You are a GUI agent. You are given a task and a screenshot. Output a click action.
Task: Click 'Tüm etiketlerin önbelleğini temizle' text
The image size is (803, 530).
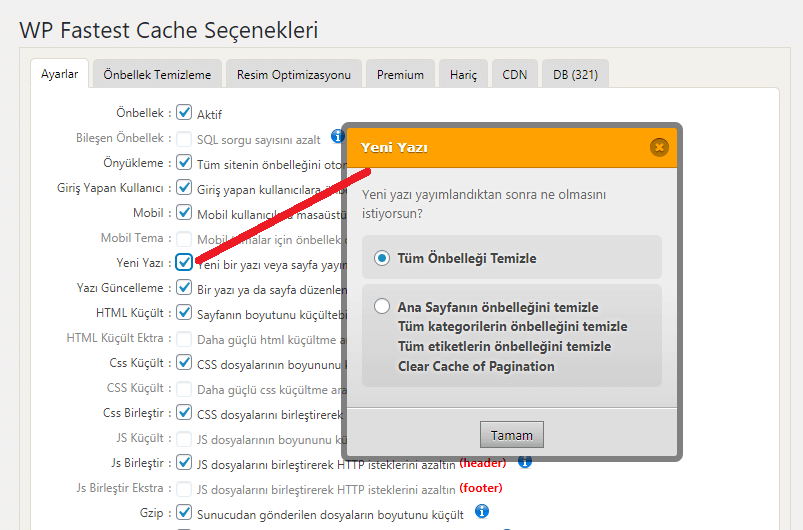[504, 346]
